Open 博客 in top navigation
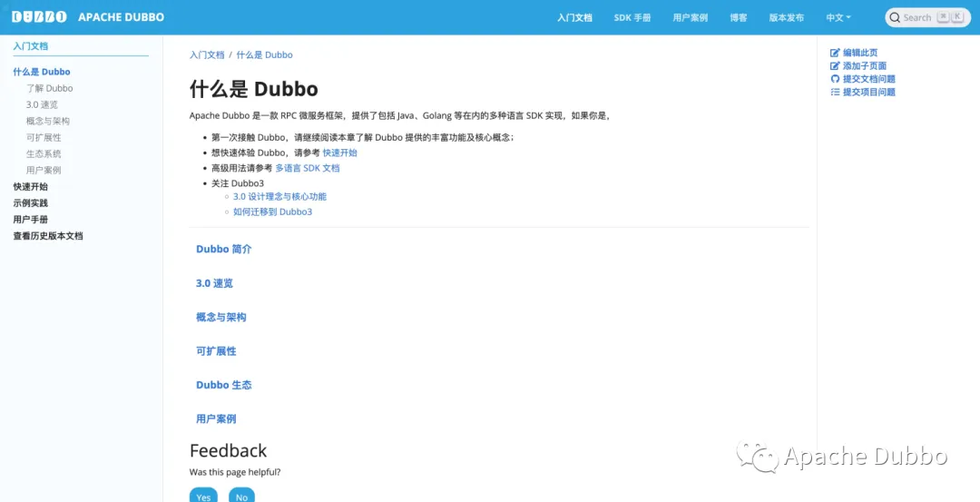Screen dimensions: 980x502 tap(738, 17)
